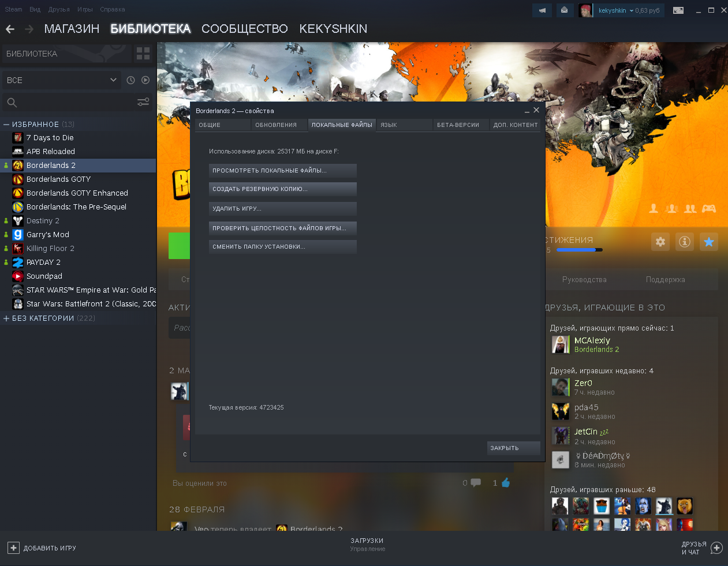Open friends and chat plus icon

coord(716,548)
